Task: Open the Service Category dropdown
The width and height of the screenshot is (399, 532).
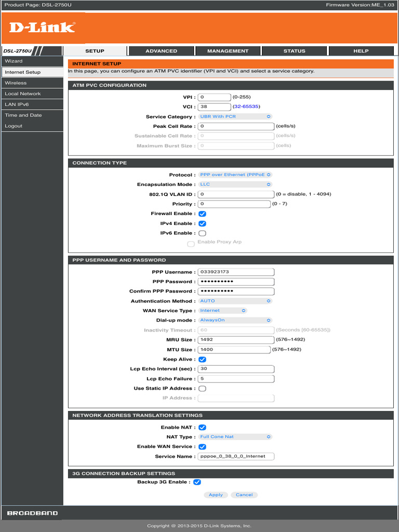Action: click(235, 116)
